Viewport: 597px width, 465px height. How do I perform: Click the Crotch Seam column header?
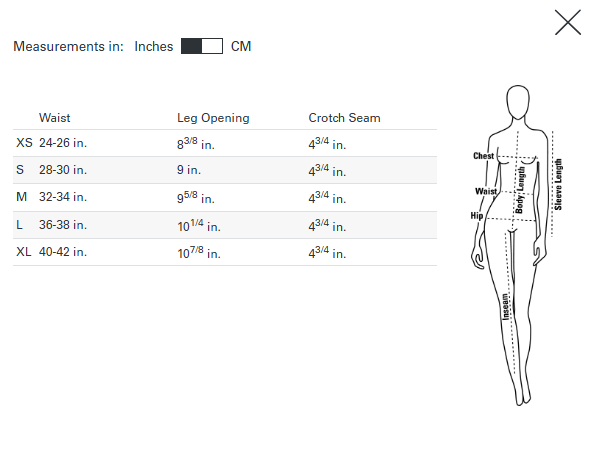coord(344,118)
